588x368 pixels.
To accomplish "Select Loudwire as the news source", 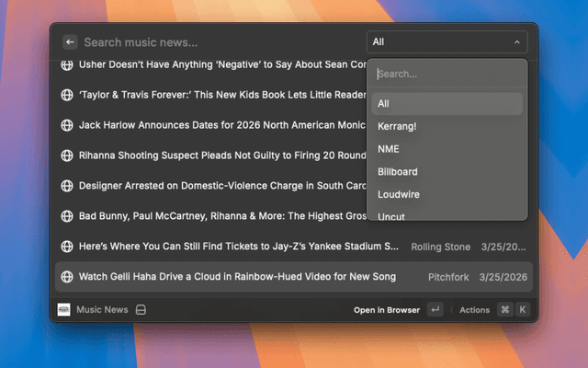I will [x=398, y=195].
